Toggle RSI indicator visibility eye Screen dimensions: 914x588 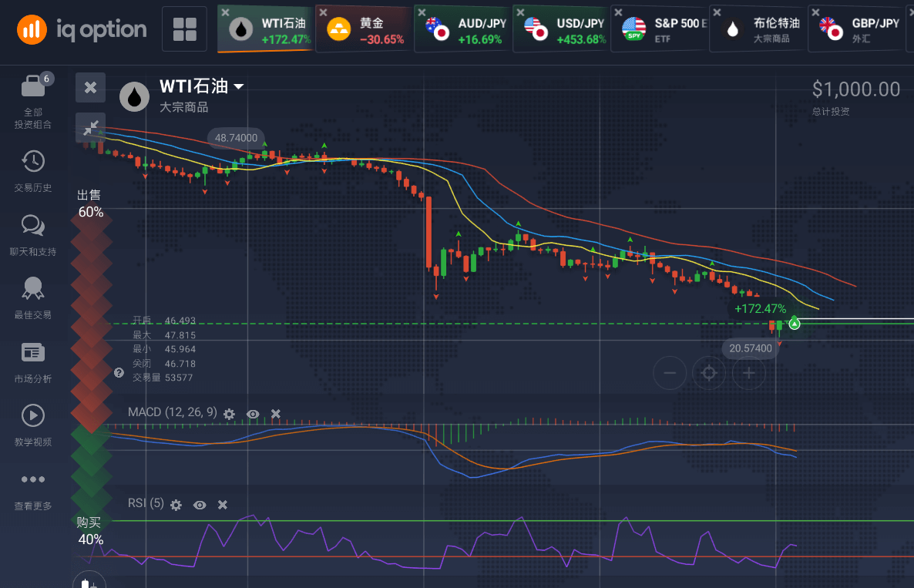pyautogui.click(x=200, y=505)
